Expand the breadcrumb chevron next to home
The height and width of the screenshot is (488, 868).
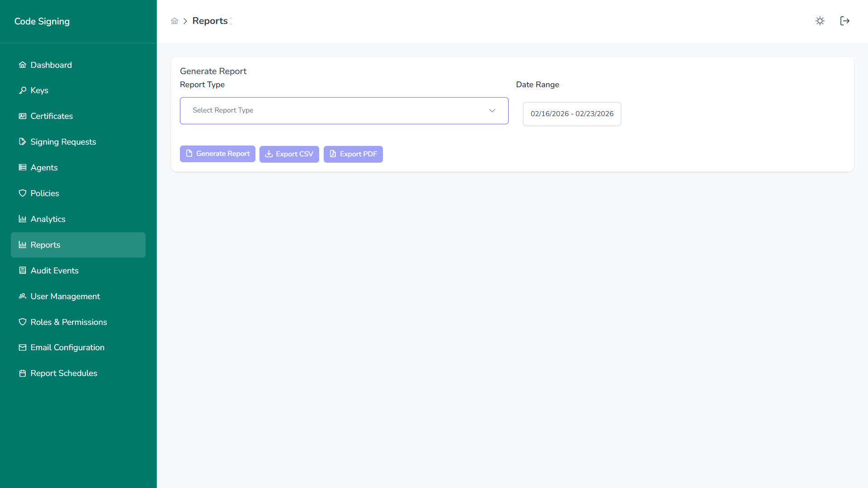pyautogui.click(x=185, y=21)
